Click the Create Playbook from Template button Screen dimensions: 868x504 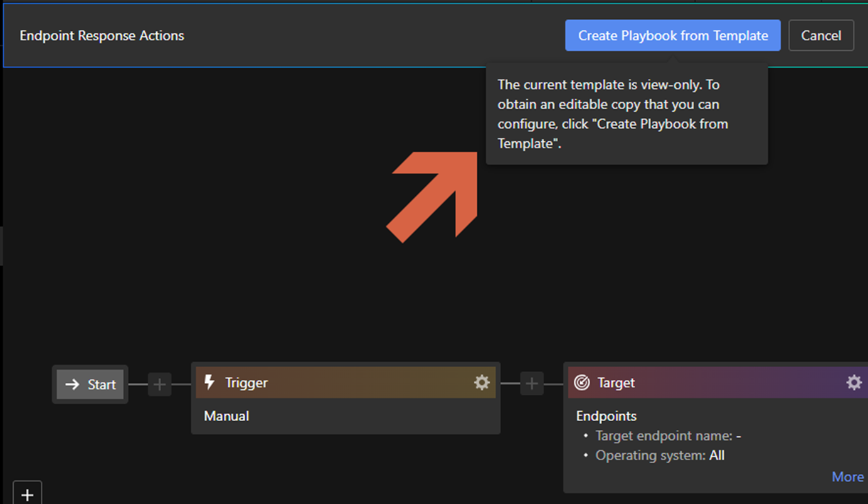tap(672, 36)
